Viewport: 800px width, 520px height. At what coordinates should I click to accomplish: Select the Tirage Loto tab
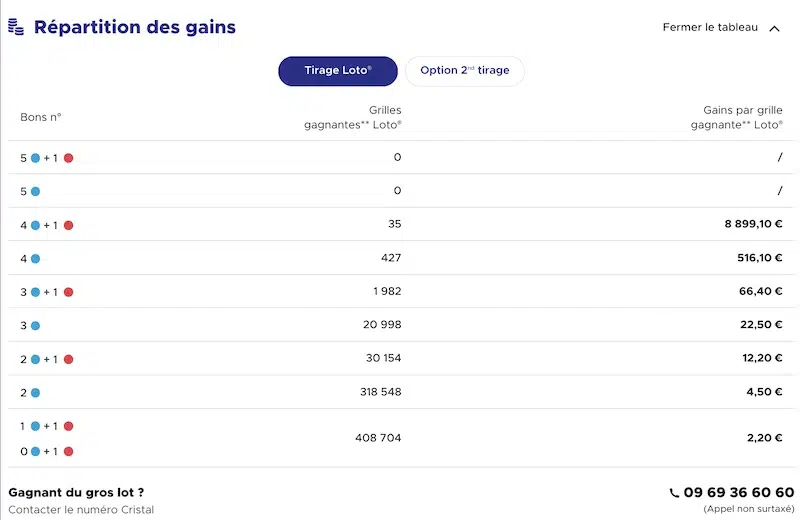click(338, 71)
